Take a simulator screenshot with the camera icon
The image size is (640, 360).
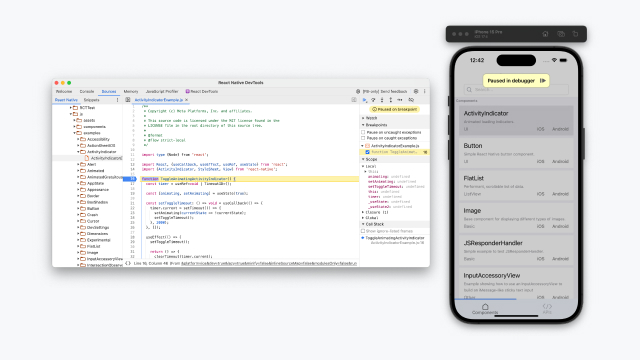[561, 34]
